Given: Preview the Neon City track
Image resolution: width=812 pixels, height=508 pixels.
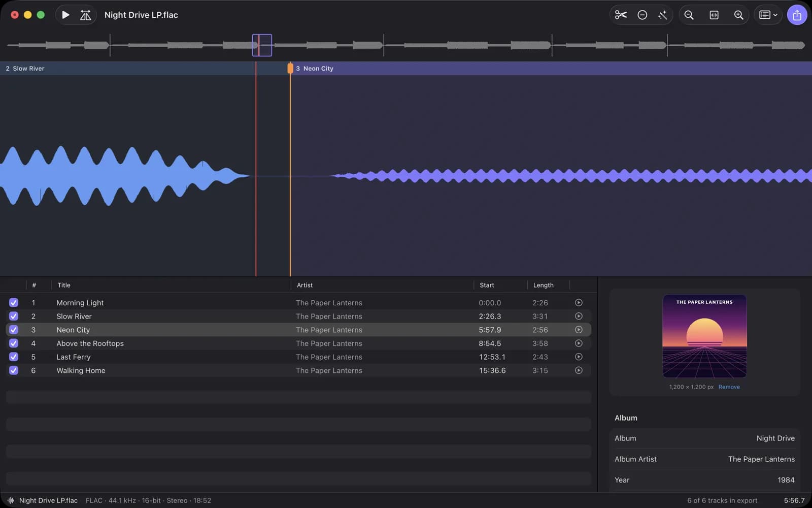Looking at the screenshot, I should (579, 330).
